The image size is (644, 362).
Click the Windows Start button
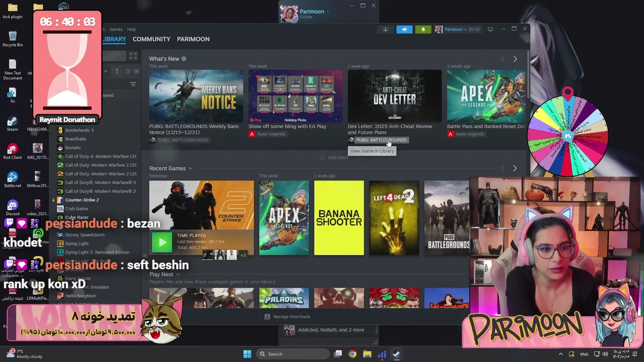[247, 354]
